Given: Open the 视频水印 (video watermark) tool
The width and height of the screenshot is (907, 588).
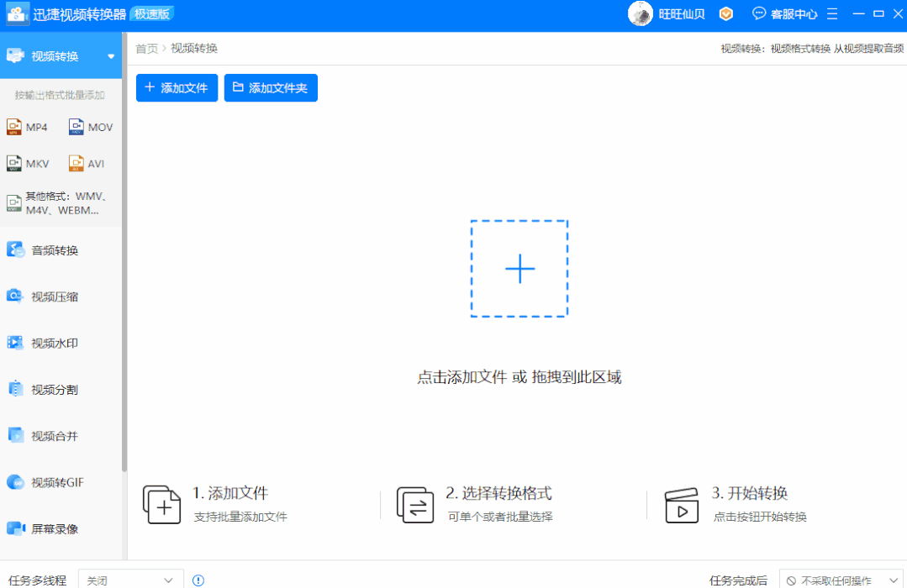Looking at the screenshot, I should (x=50, y=342).
